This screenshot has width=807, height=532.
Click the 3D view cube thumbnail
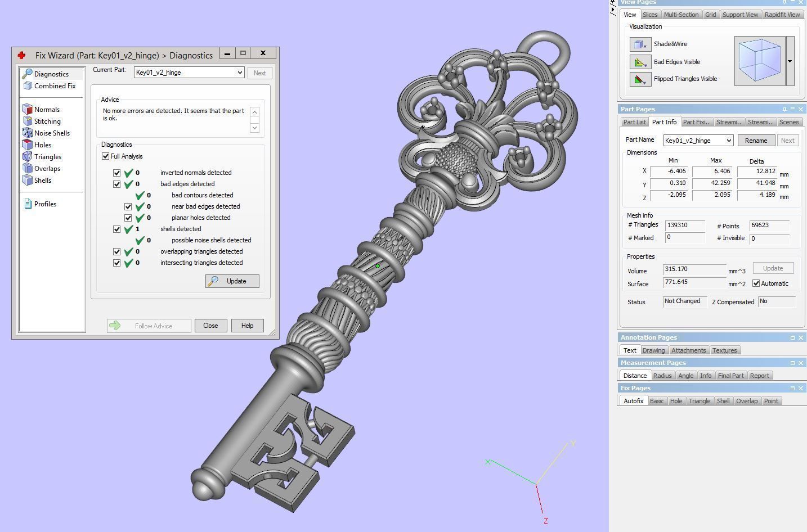click(759, 61)
